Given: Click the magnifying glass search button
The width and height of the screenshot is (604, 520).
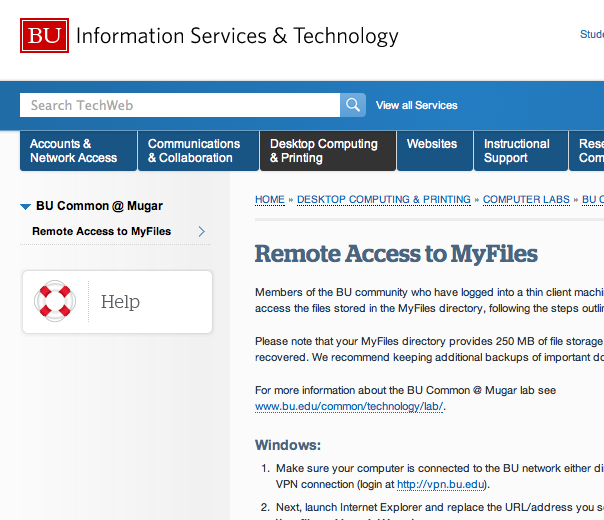Looking at the screenshot, I should point(353,105).
